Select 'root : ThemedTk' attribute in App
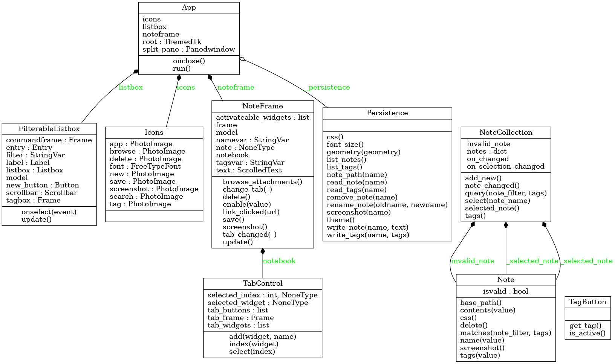The width and height of the screenshot is (615, 364). tap(172, 42)
